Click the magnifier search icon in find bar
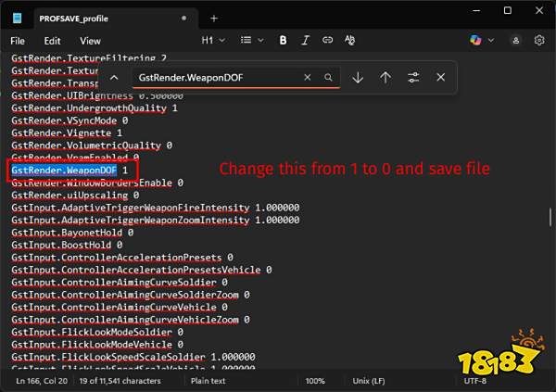 pyautogui.click(x=328, y=78)
